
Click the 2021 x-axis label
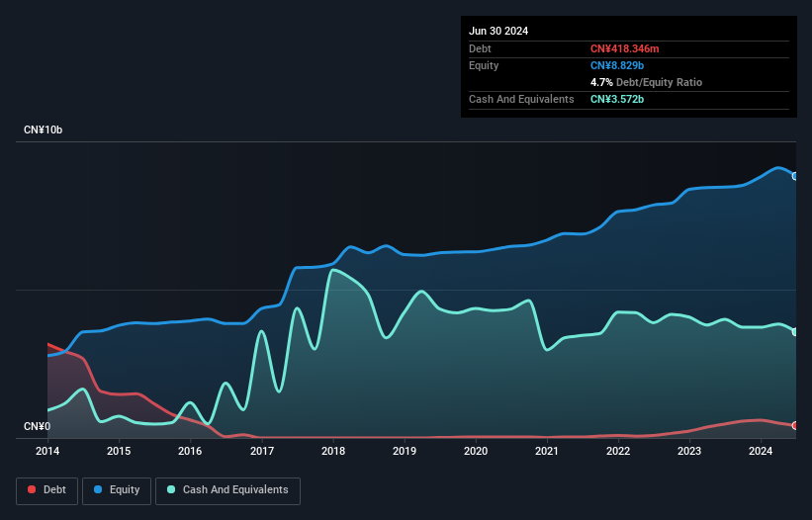(547, 451)
